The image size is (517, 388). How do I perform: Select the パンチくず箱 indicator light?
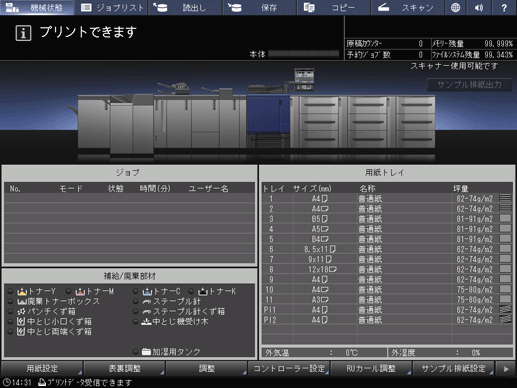click(x=10, y=311)
